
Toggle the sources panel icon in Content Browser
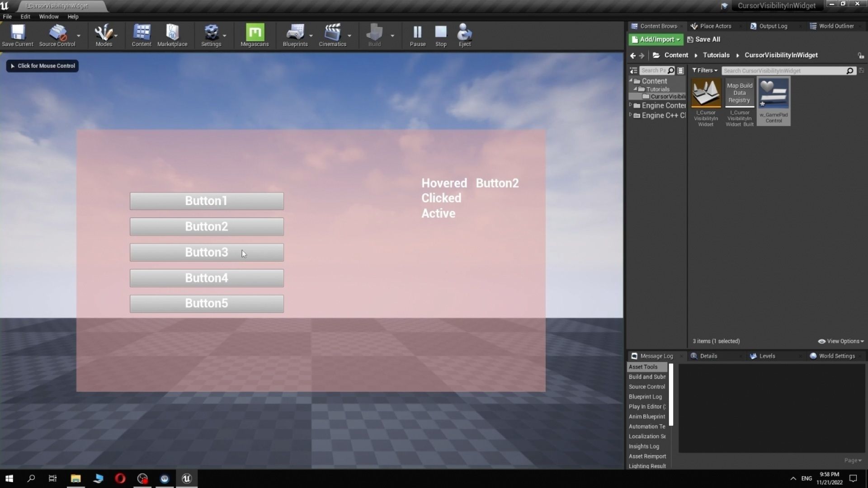pyautogui.click(x=634, y=70)
